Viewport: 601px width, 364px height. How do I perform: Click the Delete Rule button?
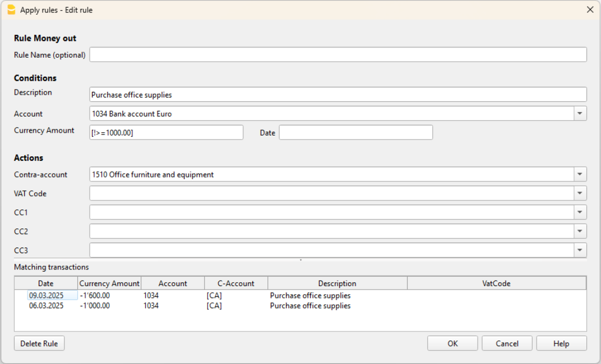click(x=39, y=343)
